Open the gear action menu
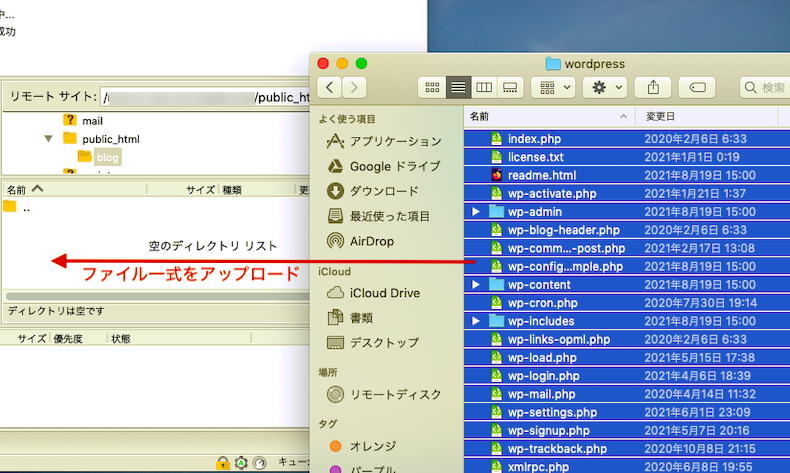Screen dimensions: 790x473 (x=605, y=87)
